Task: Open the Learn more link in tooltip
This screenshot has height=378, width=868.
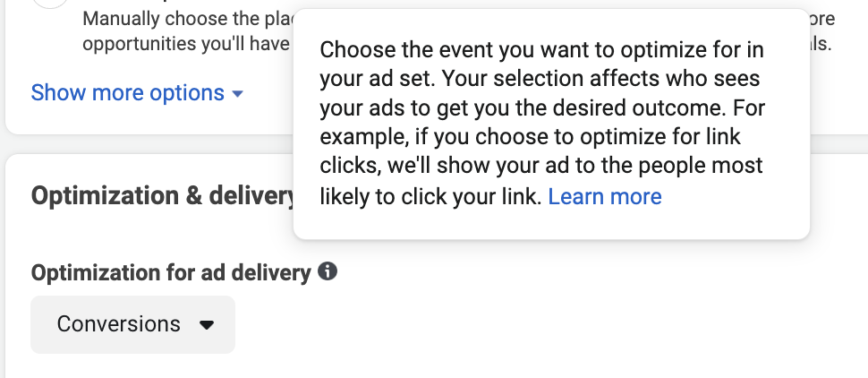Action: (605, 197)
